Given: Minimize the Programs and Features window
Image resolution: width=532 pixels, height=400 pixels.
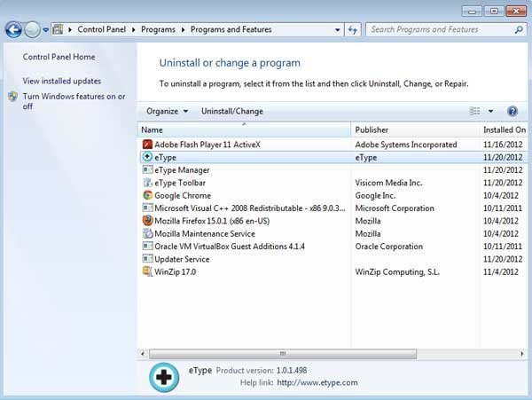Looking at the screenshot, I should 472,12.
